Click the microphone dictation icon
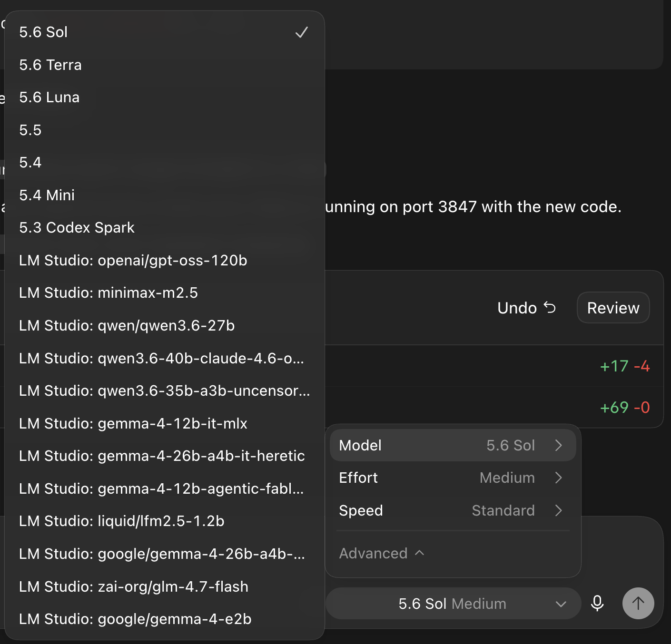 pyautogui.click(x=597, y=604)
